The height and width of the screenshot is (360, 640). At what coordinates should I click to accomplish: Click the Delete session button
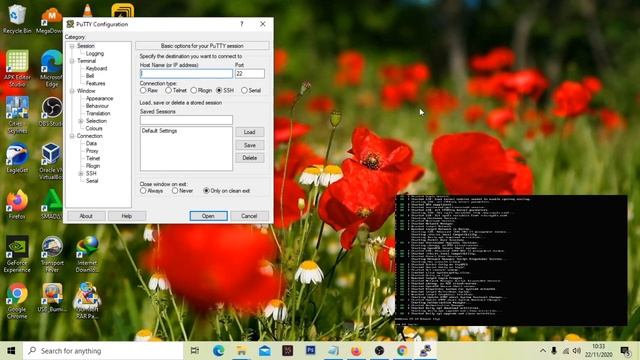pyautogui.click(x=249, y=158)
